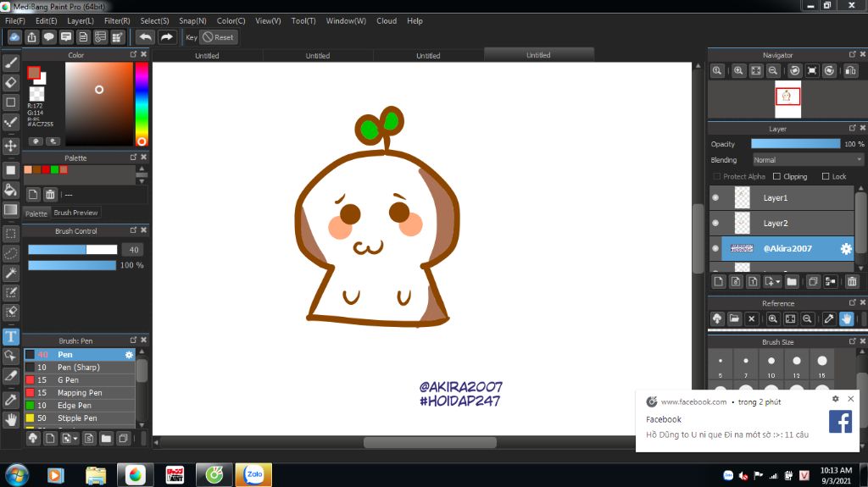Select the Divide tool

tap(10, 376)
